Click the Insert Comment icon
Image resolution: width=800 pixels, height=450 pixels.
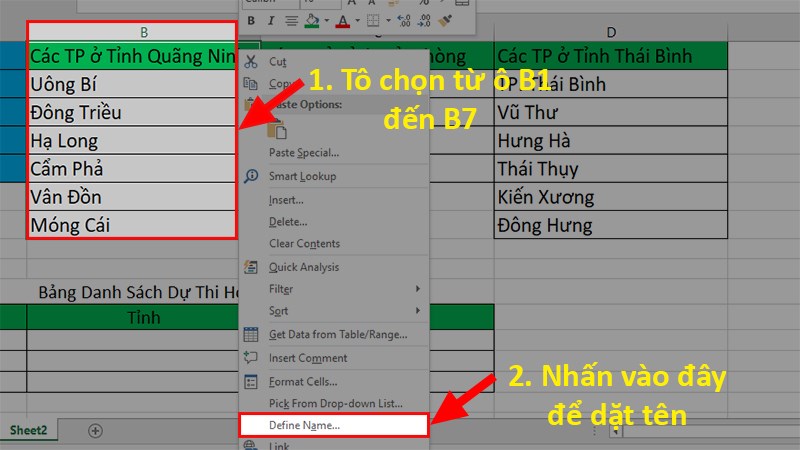point(251,358)
